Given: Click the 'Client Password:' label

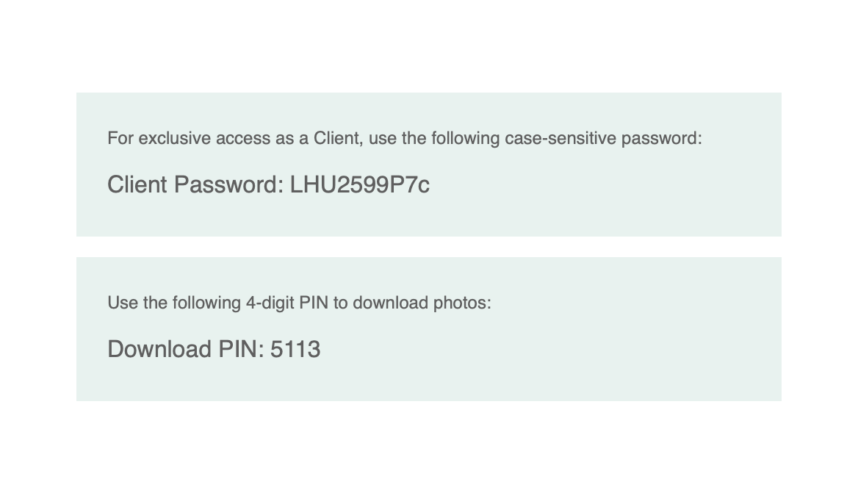Looking at the screenshot, I should point(195,184).
